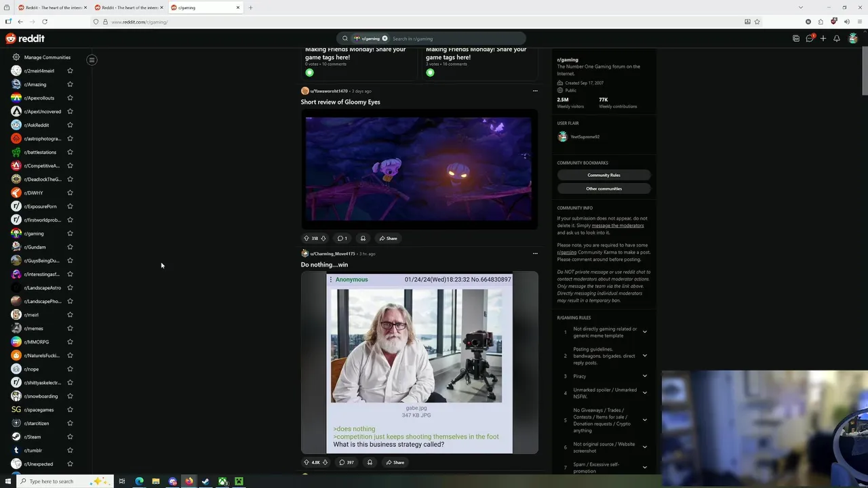Screen dimensions: 868x488
Task: Click the Community Rules bookmark button
Action: [604, 176]
